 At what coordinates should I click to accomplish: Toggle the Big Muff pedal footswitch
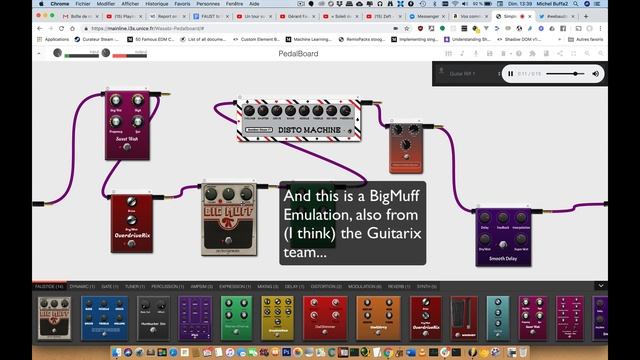[228, 240]
